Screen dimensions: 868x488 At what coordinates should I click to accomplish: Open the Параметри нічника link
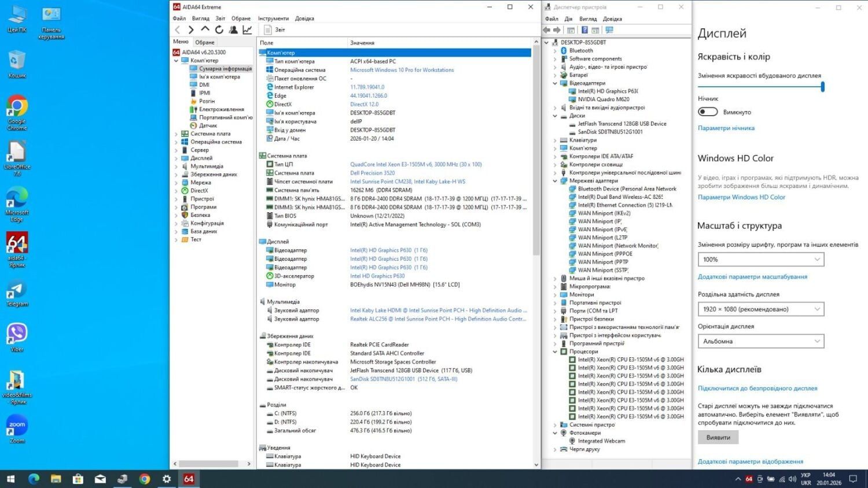726,128
